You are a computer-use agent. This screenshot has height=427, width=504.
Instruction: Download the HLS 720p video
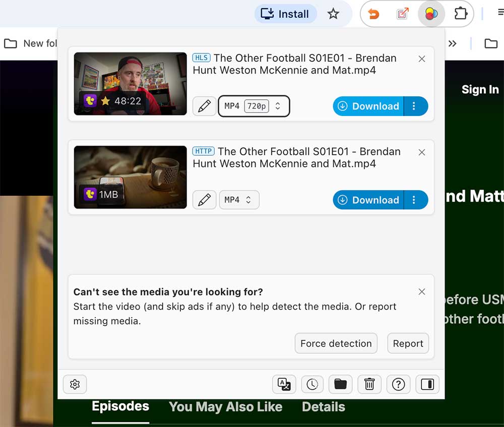[x=368, y=106]
